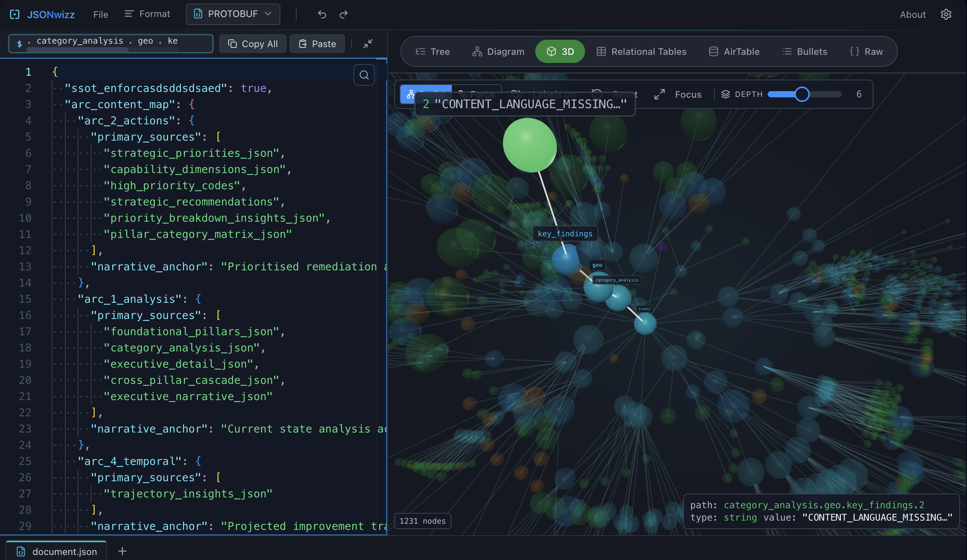
Task: Click the geo node label
Action: click(x=597, y=265)
